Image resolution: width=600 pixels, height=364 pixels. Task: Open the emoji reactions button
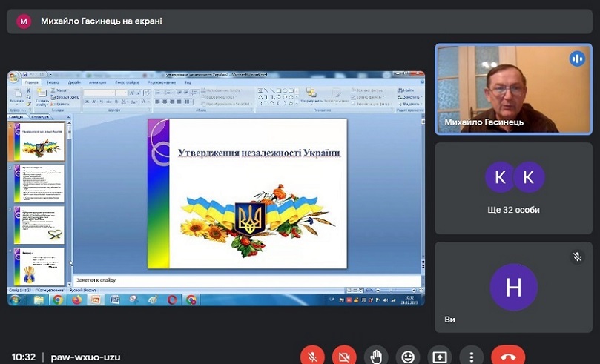coord(408,357)
